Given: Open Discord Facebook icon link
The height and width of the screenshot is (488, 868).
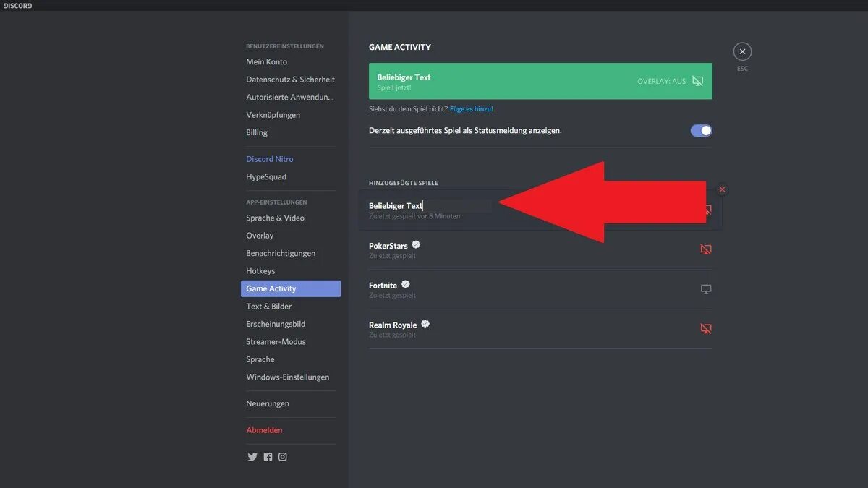Looking at the screenshot, I should point(268,457).
